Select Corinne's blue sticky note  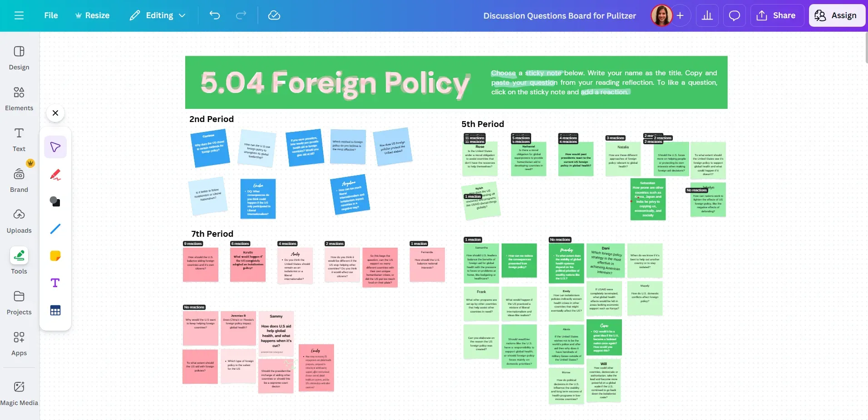(x=210, y=148)
